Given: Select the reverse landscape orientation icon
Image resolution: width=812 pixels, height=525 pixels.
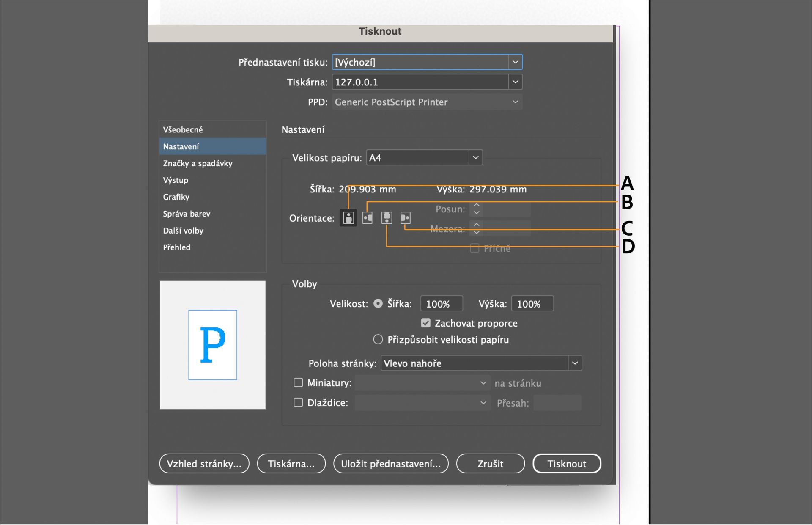Looking at the screenshot, I should tap(405, 218).
